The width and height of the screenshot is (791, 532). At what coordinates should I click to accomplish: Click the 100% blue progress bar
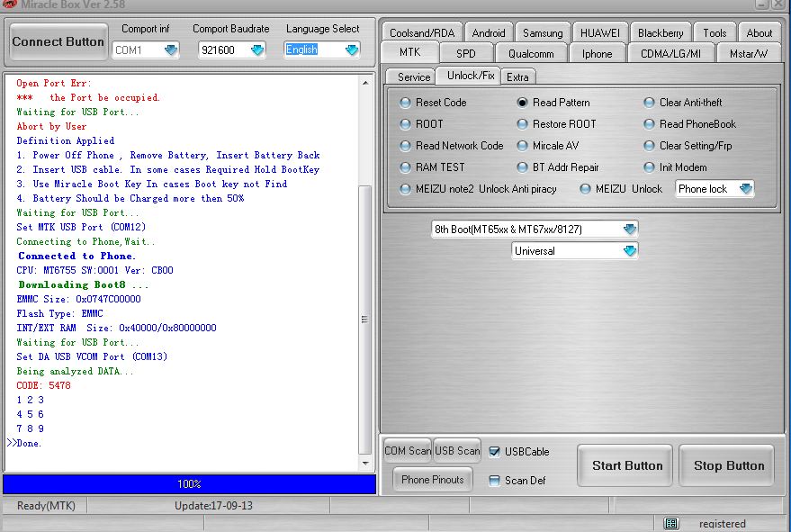pos(189,484)
